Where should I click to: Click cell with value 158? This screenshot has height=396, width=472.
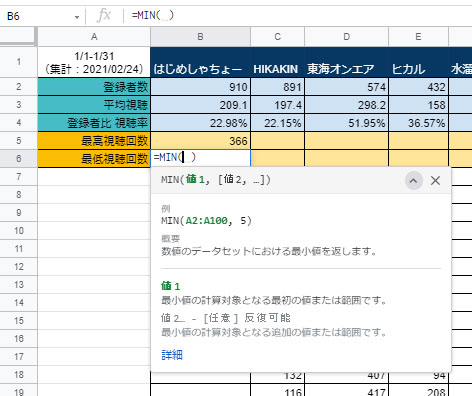pos(418,105)
